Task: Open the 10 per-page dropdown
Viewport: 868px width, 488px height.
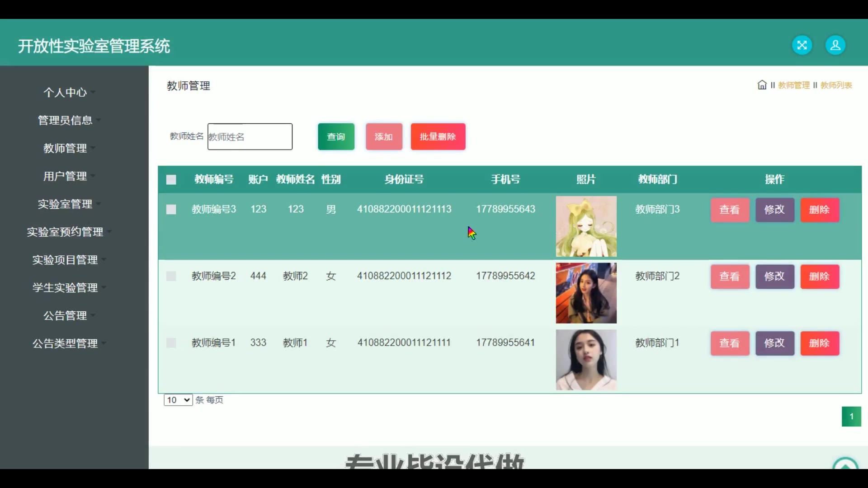Action: click(x=178, y=400)
